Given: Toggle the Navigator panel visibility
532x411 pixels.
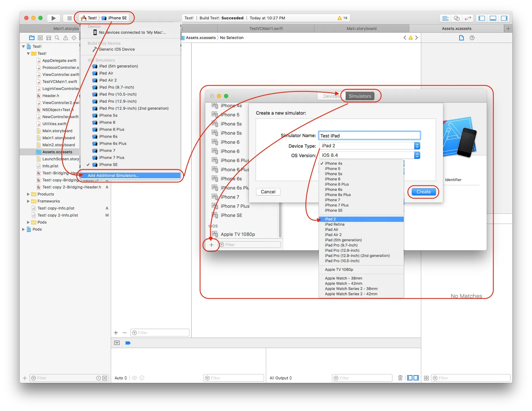Looking at the screenshot, I should coord(482,18).
